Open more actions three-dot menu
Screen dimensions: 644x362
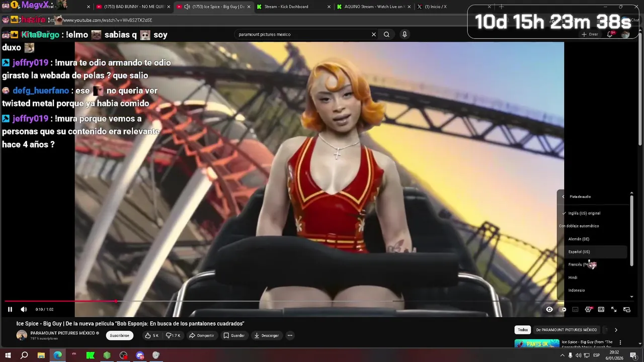pos(290,335)
